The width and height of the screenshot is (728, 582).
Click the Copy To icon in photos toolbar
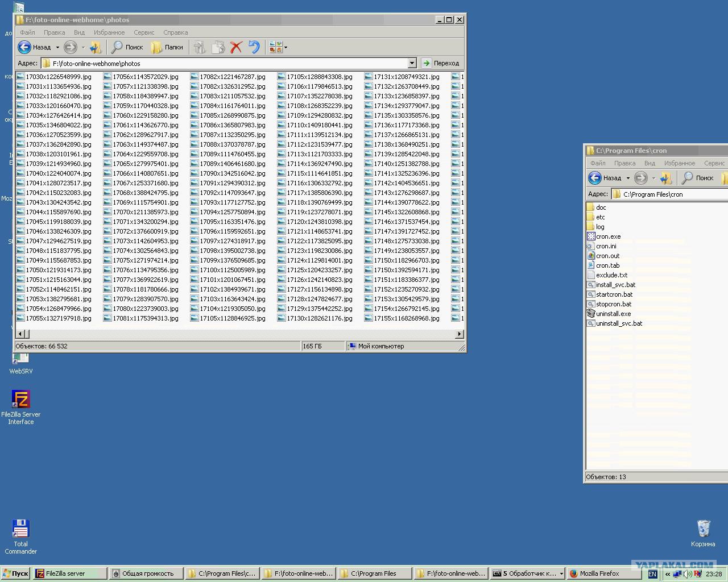(x=218, y=47)
